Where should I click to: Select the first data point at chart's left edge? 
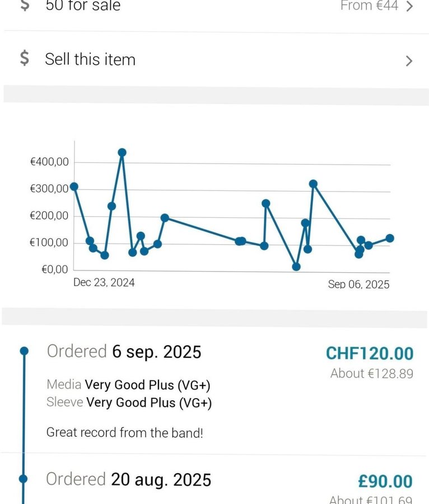[74, 186]
